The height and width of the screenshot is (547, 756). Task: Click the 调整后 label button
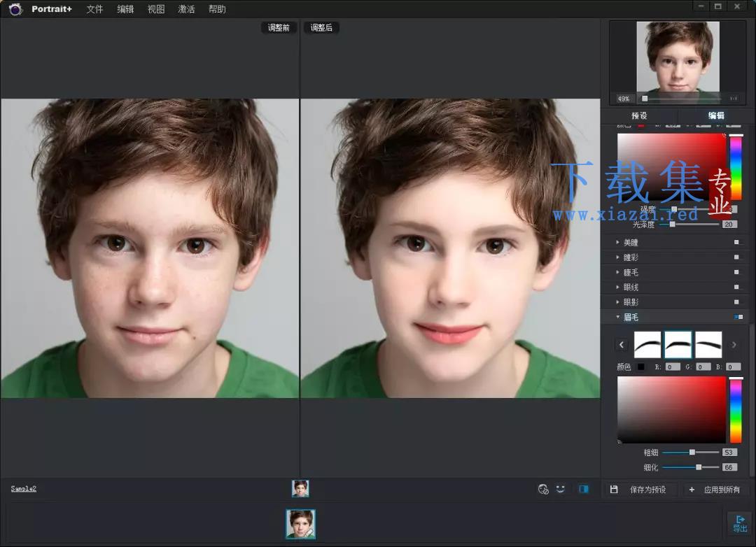(321, 28)
